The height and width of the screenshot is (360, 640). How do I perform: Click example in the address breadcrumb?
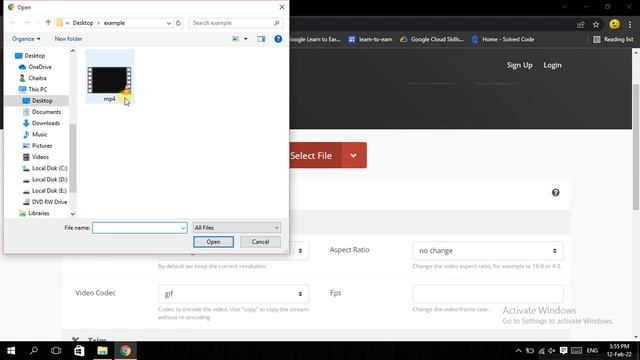pos(114,23)
